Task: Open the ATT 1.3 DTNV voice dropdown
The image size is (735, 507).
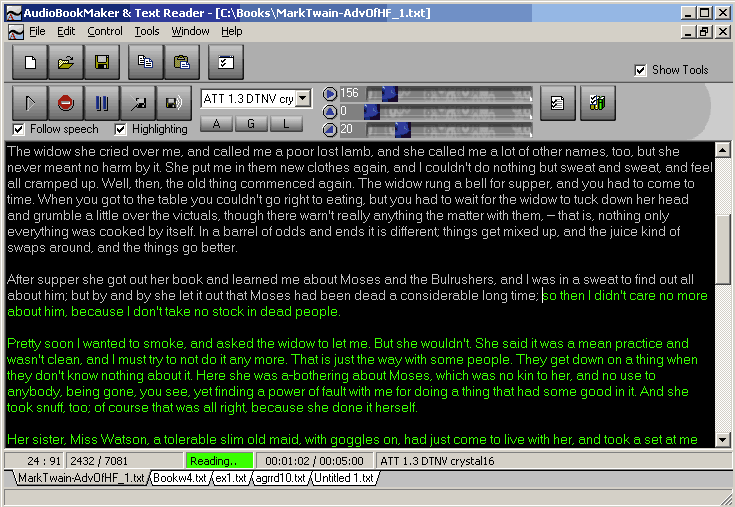Action: 303,98
